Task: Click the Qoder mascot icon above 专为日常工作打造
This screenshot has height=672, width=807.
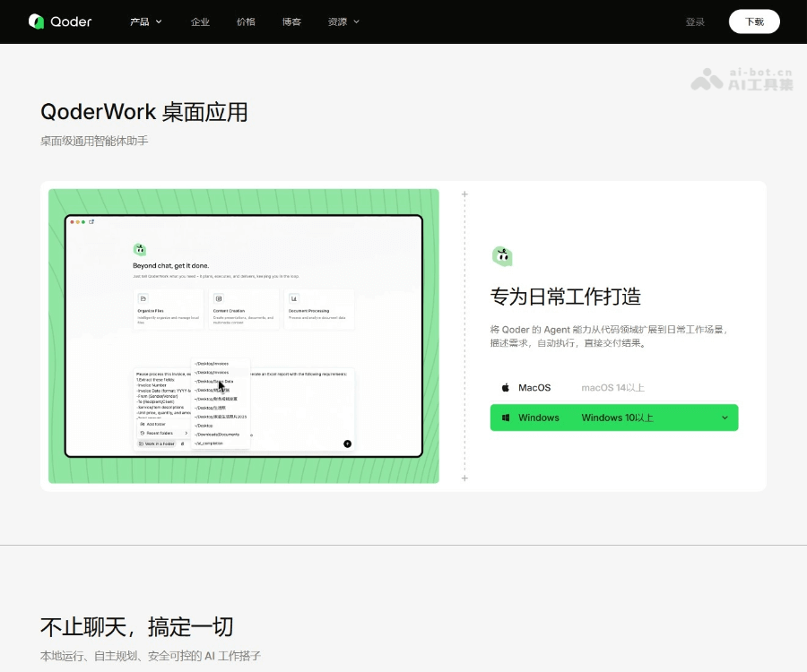Action: (503, 255)
